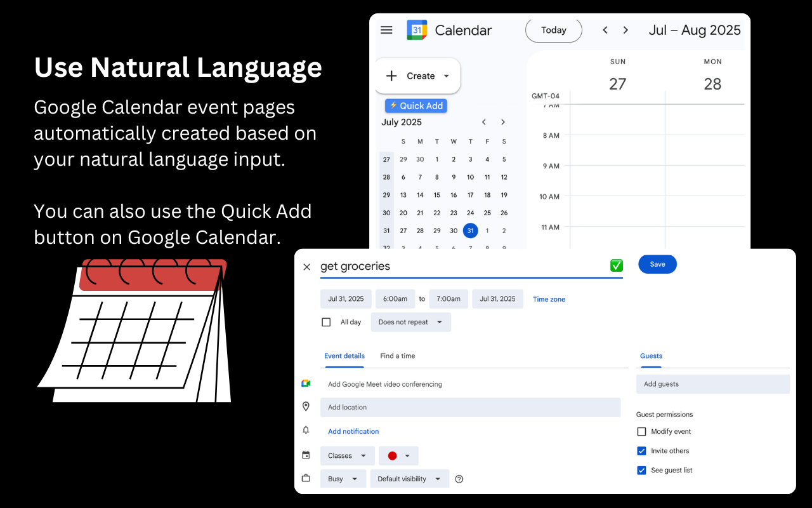Go to next period with top-bar right arrow
The height and width of the screenshot is (508, 812).
(625, 30)
